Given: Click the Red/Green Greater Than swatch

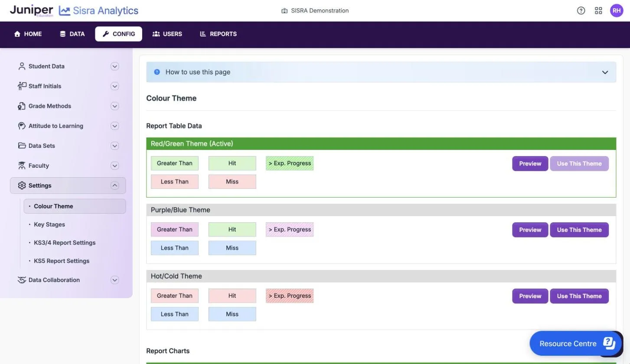Looking at the screenshot, I should pos(175,163).
